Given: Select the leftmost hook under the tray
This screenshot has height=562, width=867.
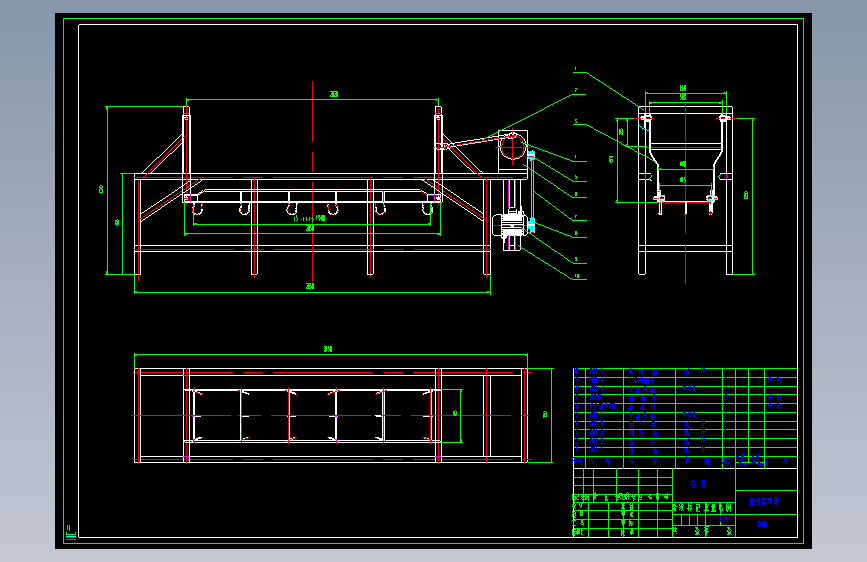Looking at the screenshot, I should (x=197, y=209).
